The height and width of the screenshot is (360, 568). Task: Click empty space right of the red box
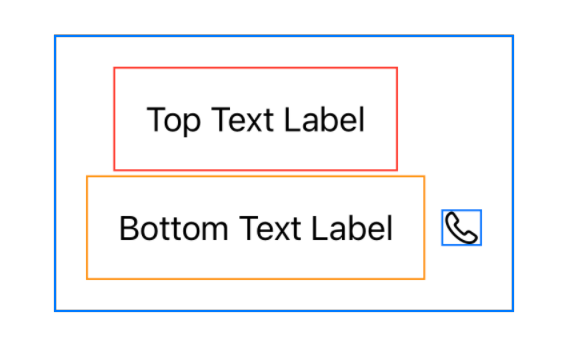pyautogui.click(x=455, y=119)
